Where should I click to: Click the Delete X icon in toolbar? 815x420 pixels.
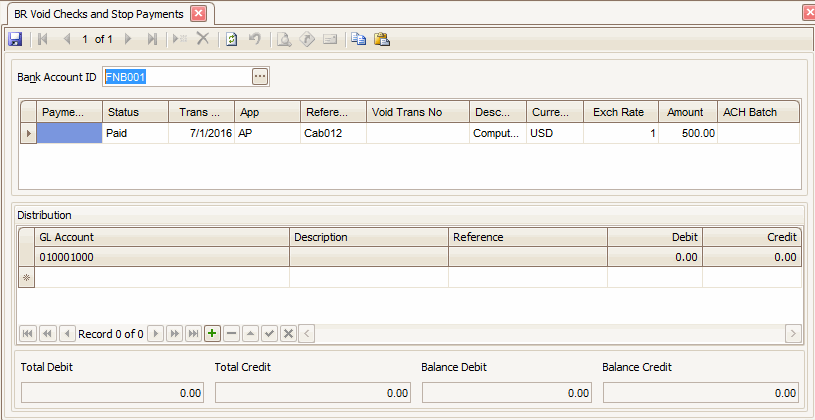(x=202, y=39)
